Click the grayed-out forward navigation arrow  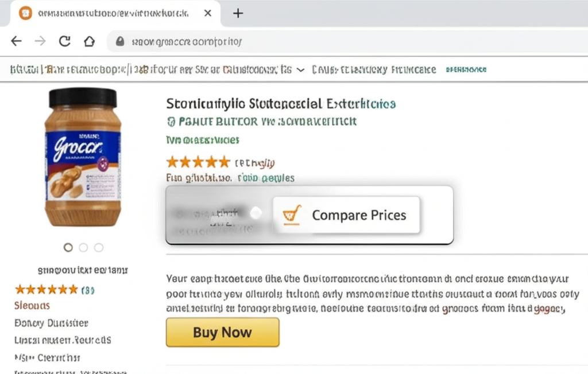[x=40, y=41]
